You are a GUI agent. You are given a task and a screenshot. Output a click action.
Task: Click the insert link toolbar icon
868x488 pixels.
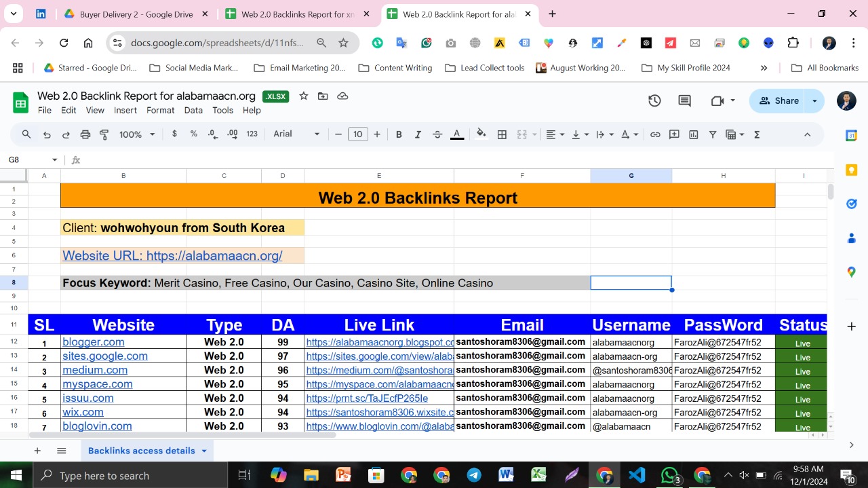655,134
